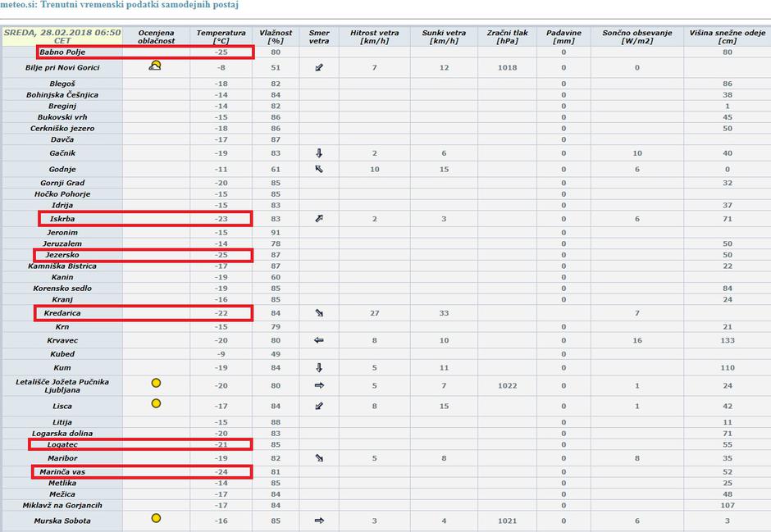Click the wind direction arrow in the Krvavec row
Image resolution: width=771 pixels, height=532 pixels.
click(x=319, y=339)
